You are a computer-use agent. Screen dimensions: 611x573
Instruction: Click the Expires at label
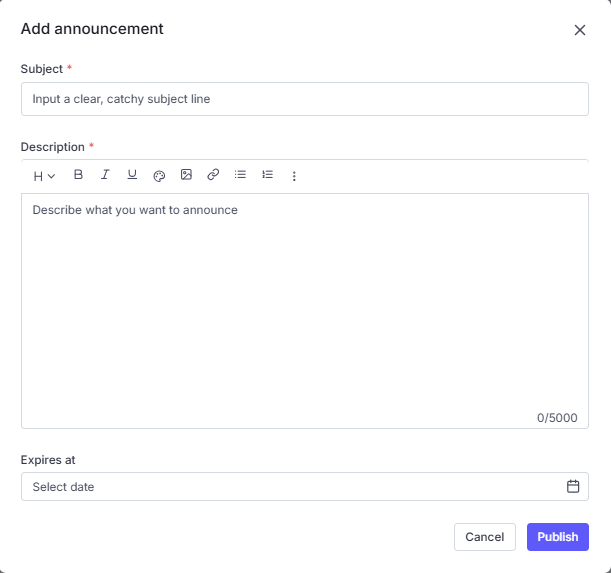[x=48, y=460]
